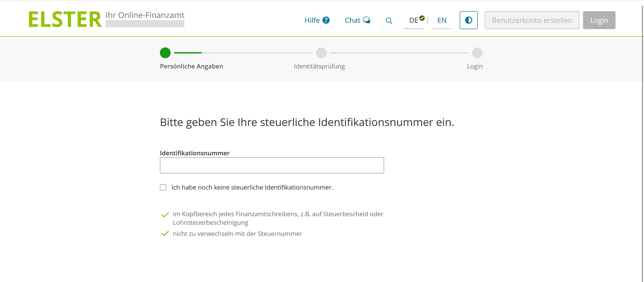Select DE as the language
The width and height of the screenshot is (644, 282).
[413, 20]
